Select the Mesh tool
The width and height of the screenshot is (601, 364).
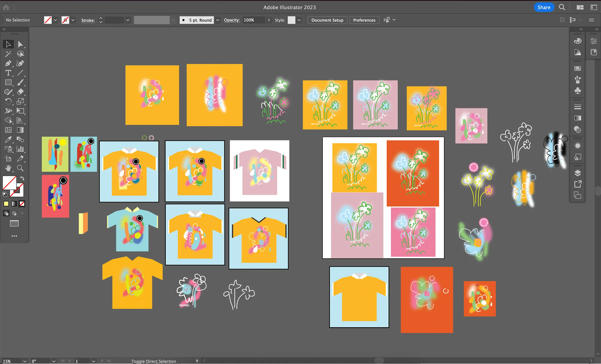[8, 130]
